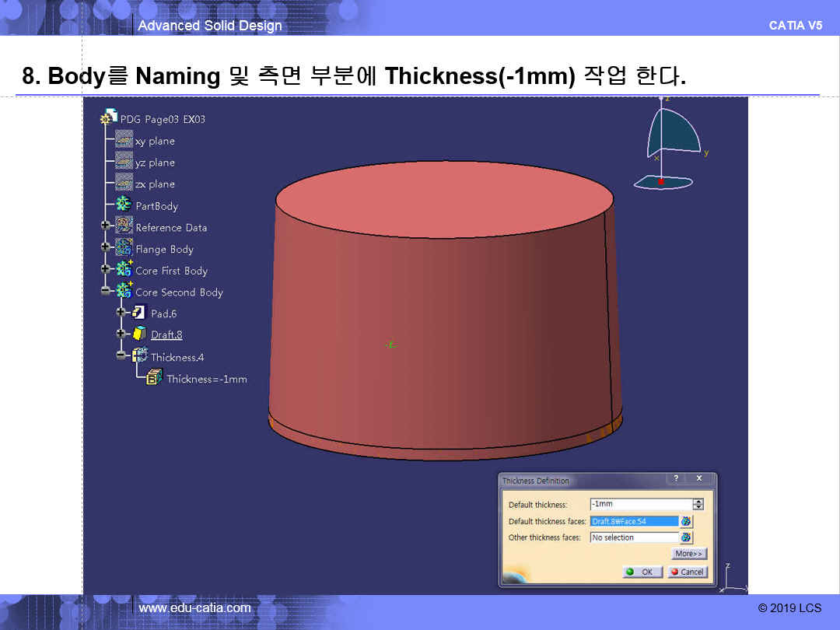Screen dimensions: 840x630
Task: Select the Thickness.4 feature icon
Action: pos(140,356)
